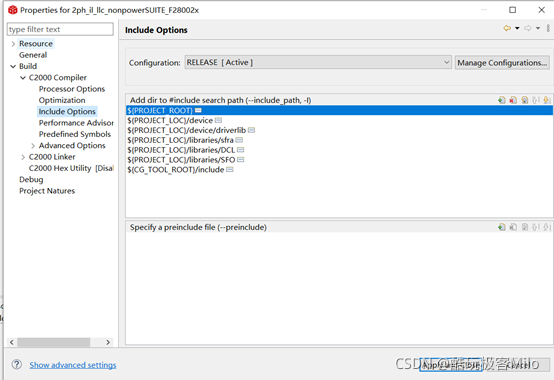
Task: Open the Show advanced settings link
Action: click(73, 365)
